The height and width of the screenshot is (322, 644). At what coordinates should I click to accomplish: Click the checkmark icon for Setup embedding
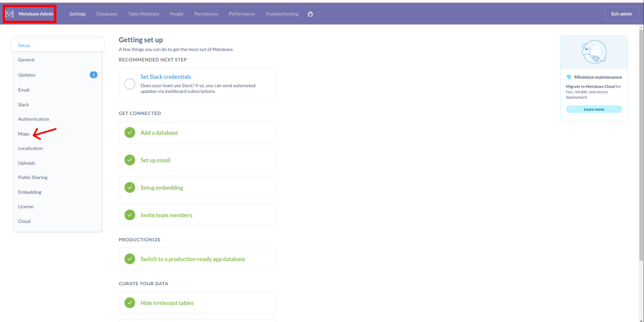click(130, 187)
